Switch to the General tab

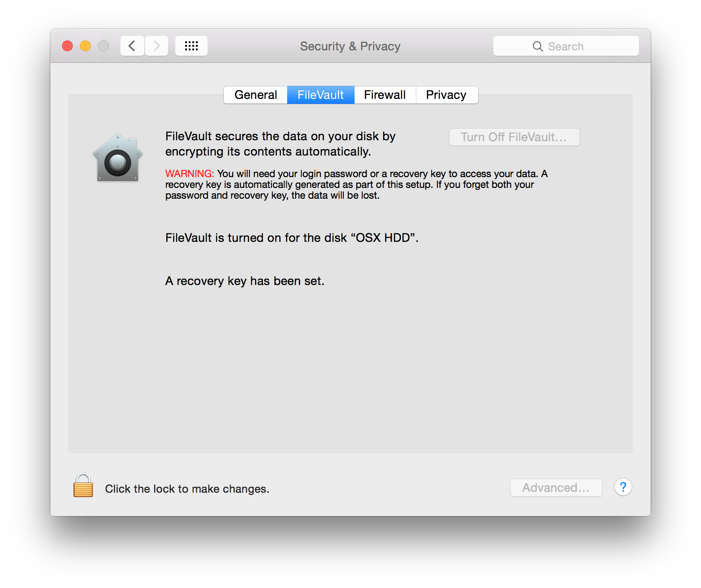(x=256, y=95)
